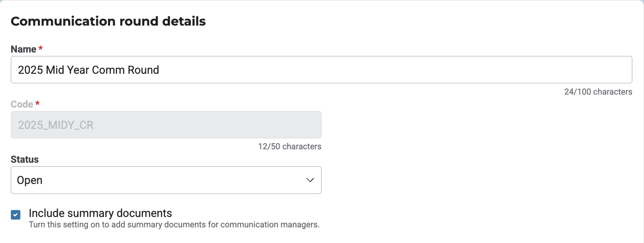644x243 pixels.
Task: Click the red asterisk beside Name
Action: tap(41, 49)
